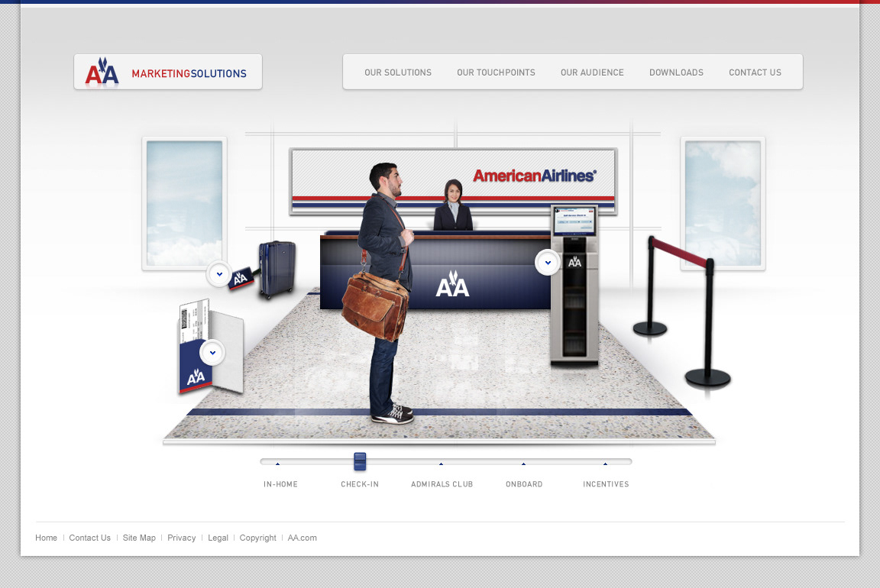Viewport: 880px width, 588px height.
Task: Click the boarding pass ticket jacket
Action: (x=211, y=348)
